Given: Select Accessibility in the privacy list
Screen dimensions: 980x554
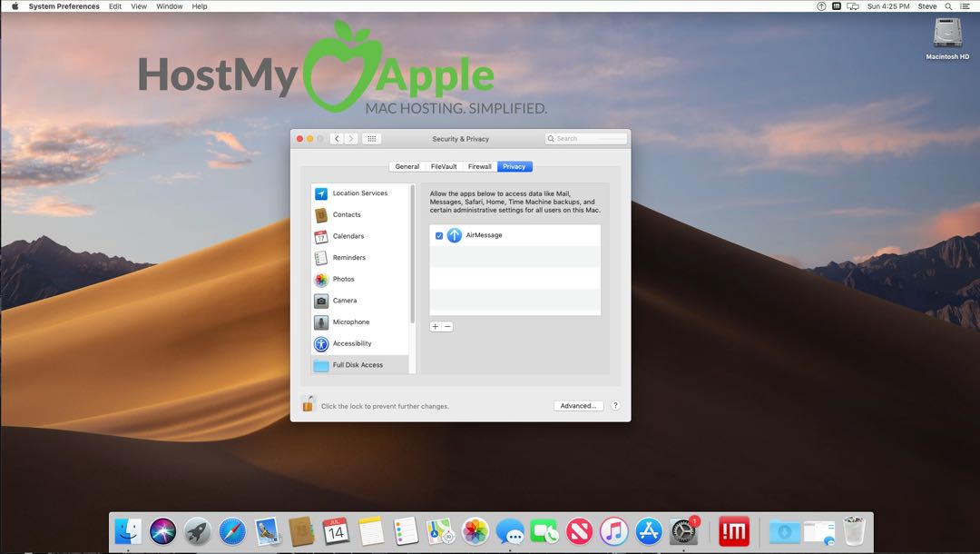Looking at the screenshot, I should [360, 343].
